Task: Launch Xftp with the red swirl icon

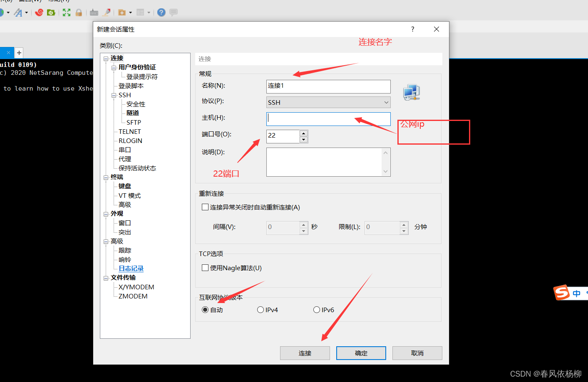Action: coord(39,12)
